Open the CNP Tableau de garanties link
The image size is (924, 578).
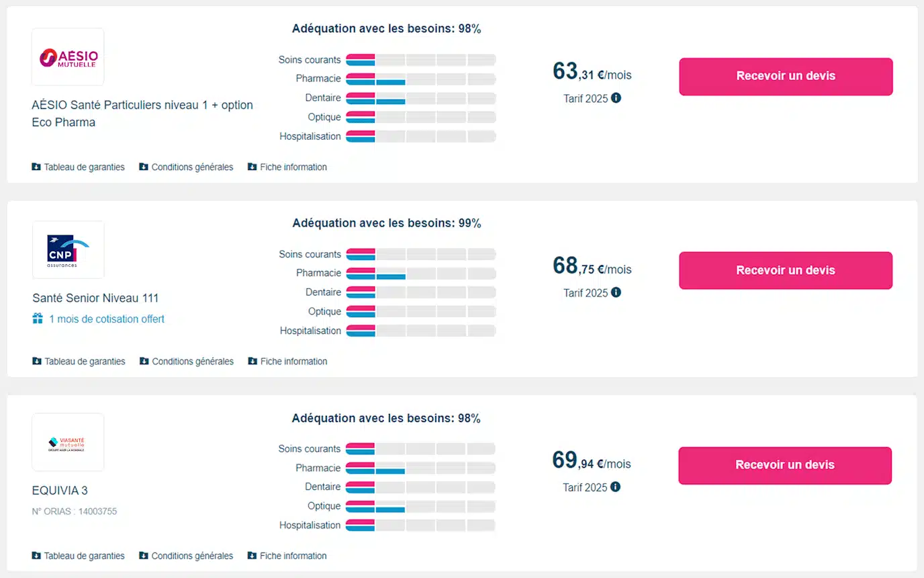click(x=85, y=362)
